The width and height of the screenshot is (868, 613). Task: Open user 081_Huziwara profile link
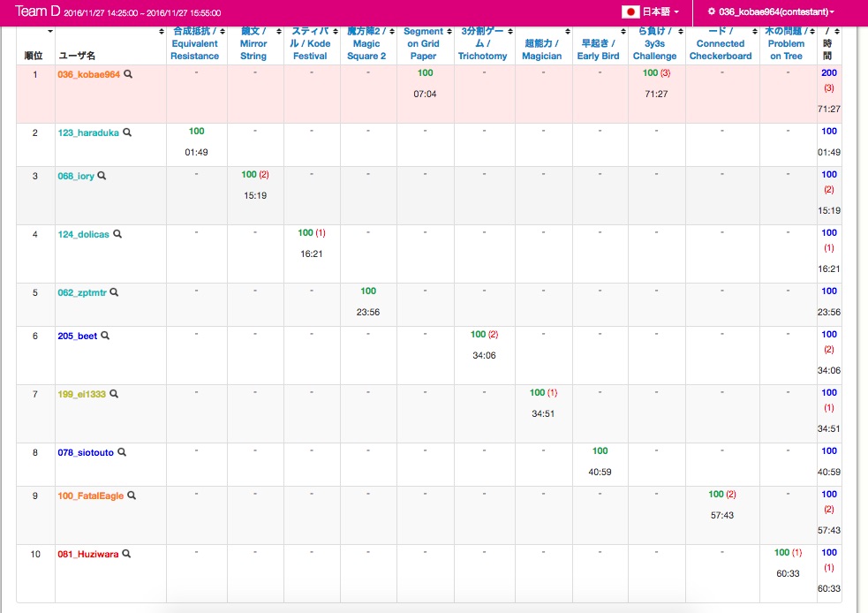[88, 554]
